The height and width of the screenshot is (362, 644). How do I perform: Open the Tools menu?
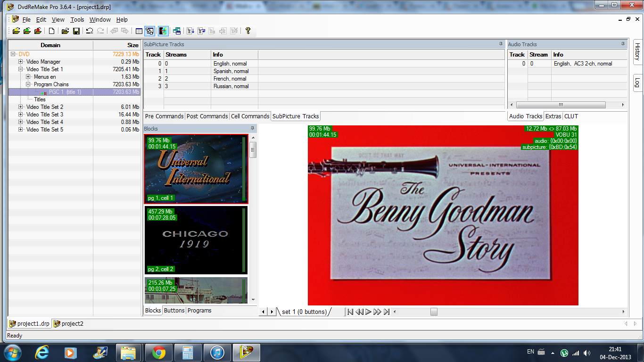tap(77, 20)
